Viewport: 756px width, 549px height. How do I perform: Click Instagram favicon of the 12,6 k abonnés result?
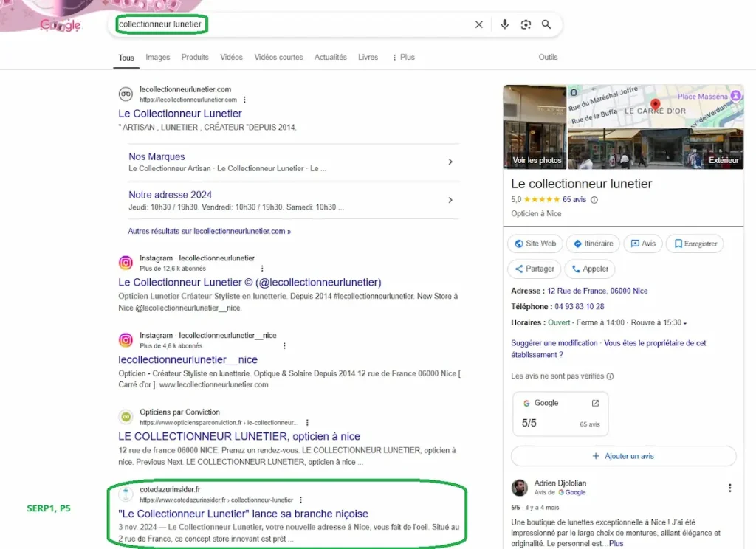[126, 263]
